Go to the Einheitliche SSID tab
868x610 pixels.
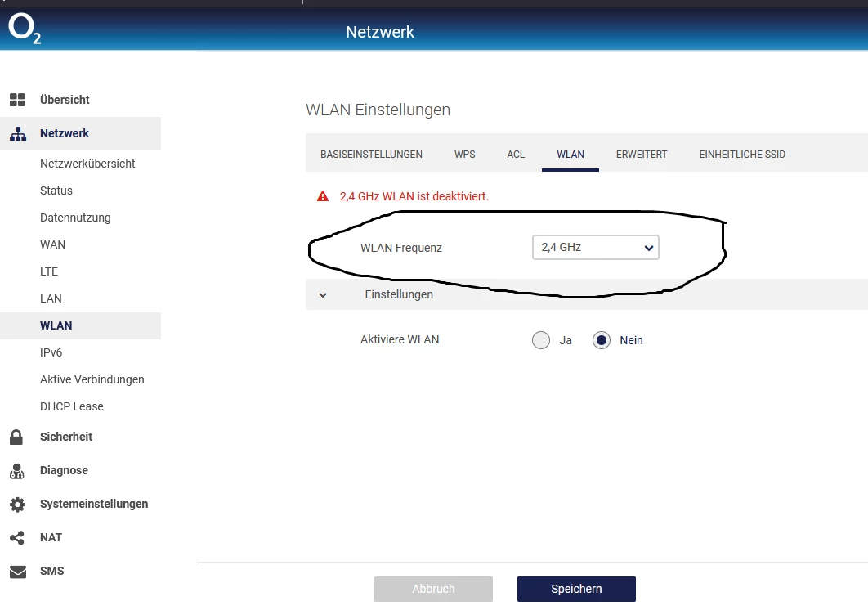(742, 155)
